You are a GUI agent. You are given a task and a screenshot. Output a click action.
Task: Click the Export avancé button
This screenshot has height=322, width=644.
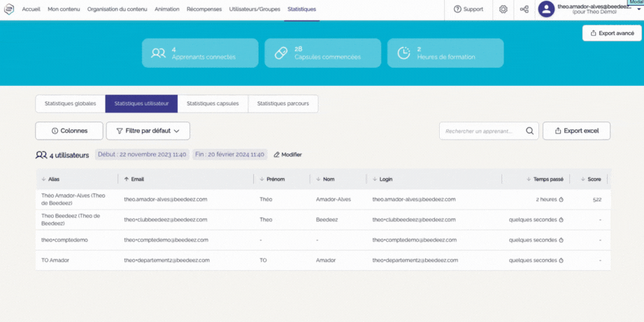(x=611, y=33)
